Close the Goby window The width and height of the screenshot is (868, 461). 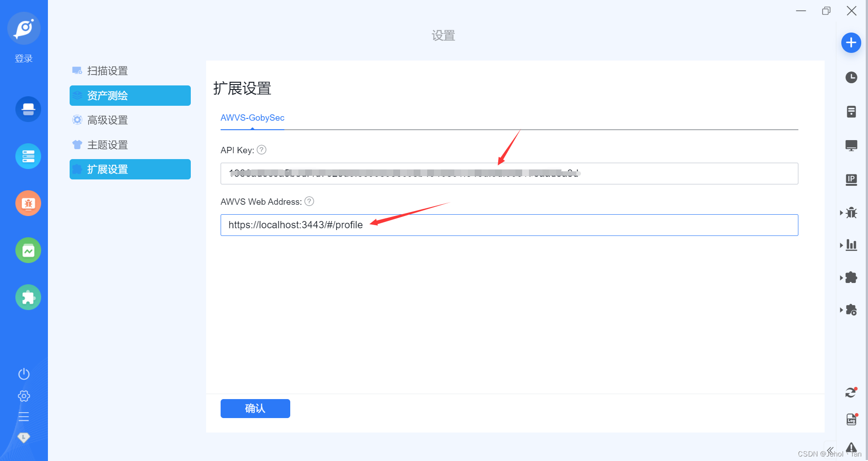click(852, 10)
